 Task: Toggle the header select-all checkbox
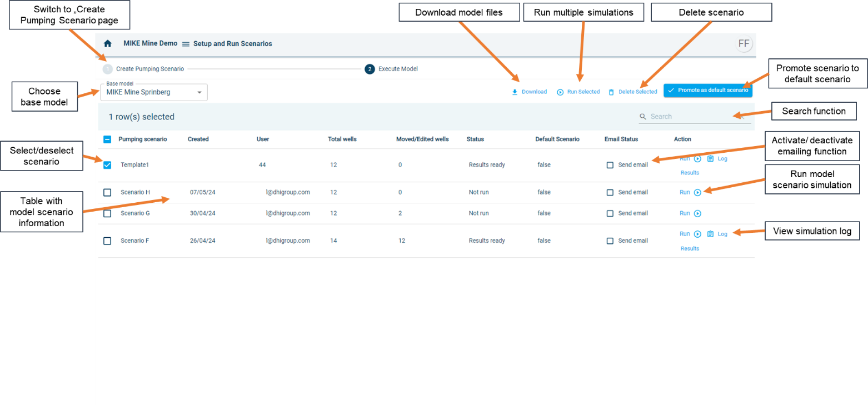pyautogui.click(x=108, y=139)
